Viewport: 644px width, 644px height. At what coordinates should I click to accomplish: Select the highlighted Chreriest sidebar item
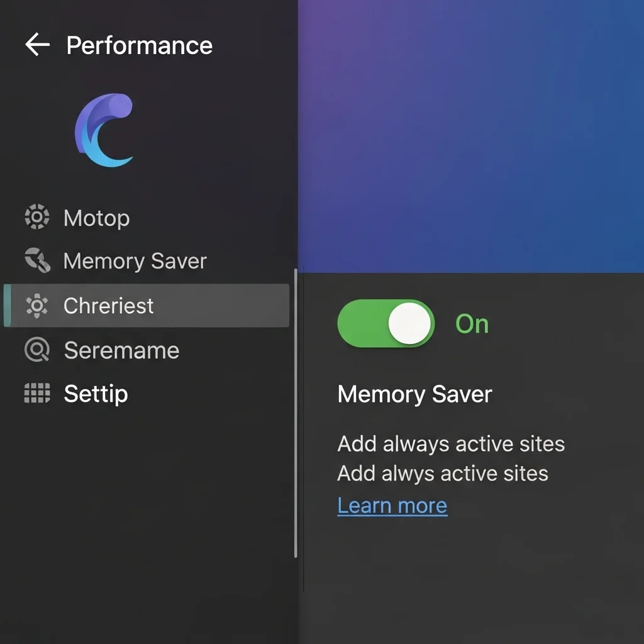coord(109,306)
